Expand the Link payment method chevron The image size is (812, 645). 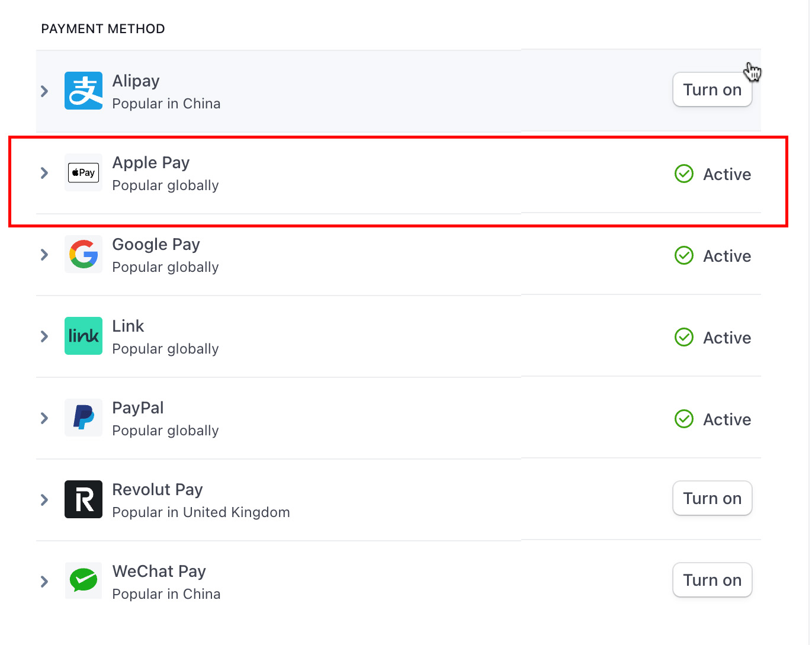click(44, 336)
